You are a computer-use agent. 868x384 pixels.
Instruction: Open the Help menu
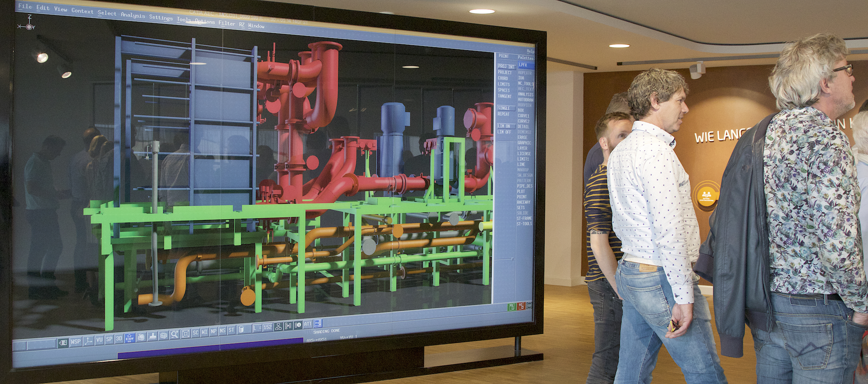pos(531,51)
